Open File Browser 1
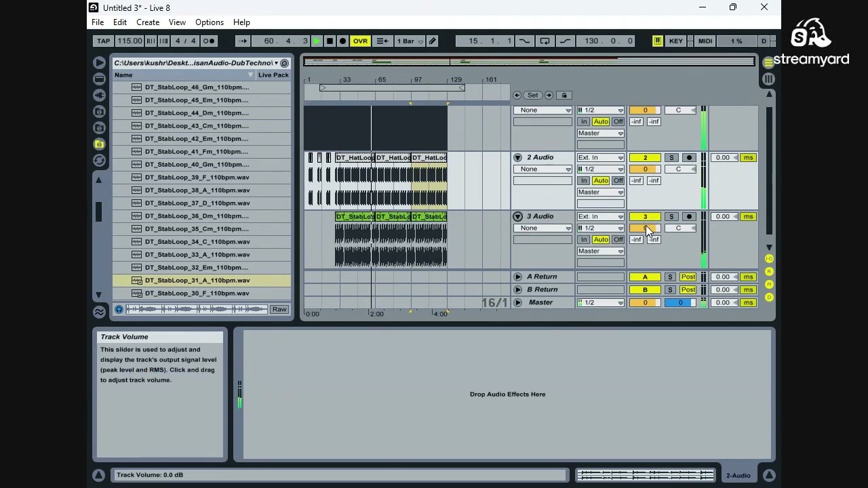Screen dimensions: 868x488 [x=99, y=111]
